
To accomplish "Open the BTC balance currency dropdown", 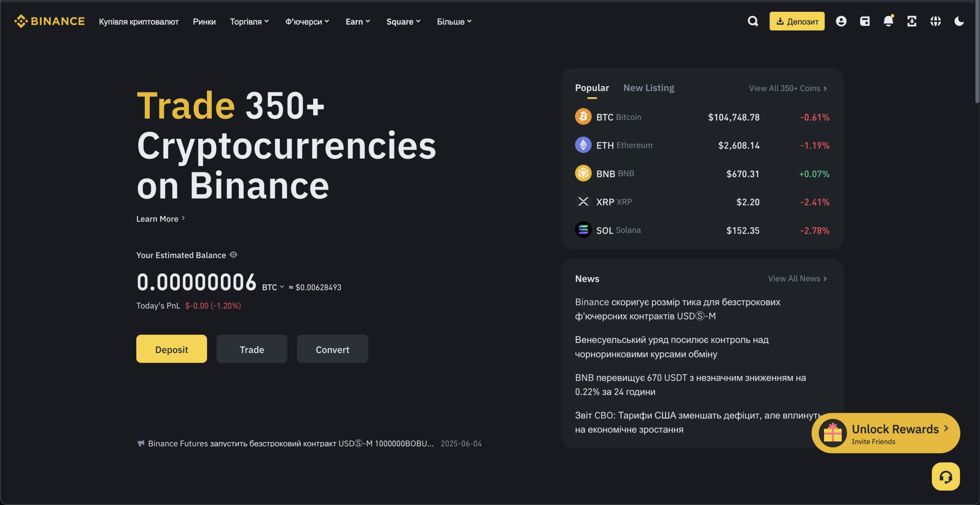I will tap(273, 287).
